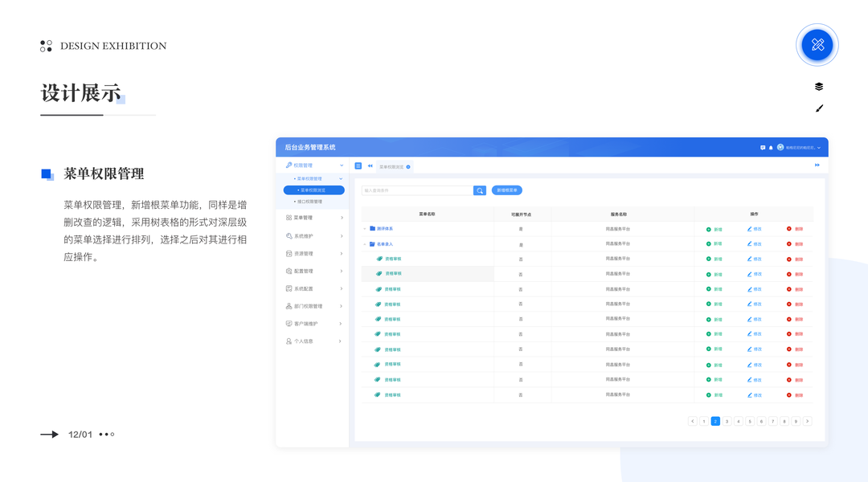Collapse the 权限管理 sidebar chevron

pos(342,165)
